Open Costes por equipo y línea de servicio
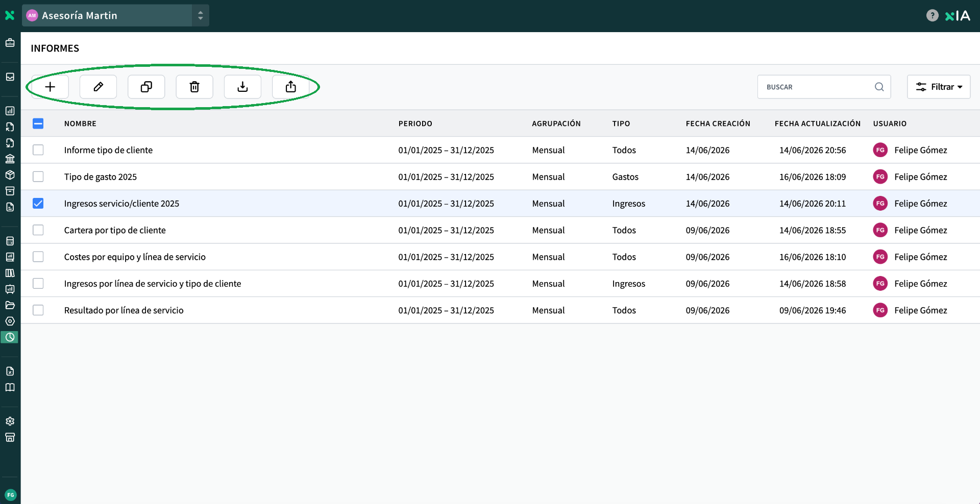The width and height of the screenshot is (980, 504). click(135, 257)
